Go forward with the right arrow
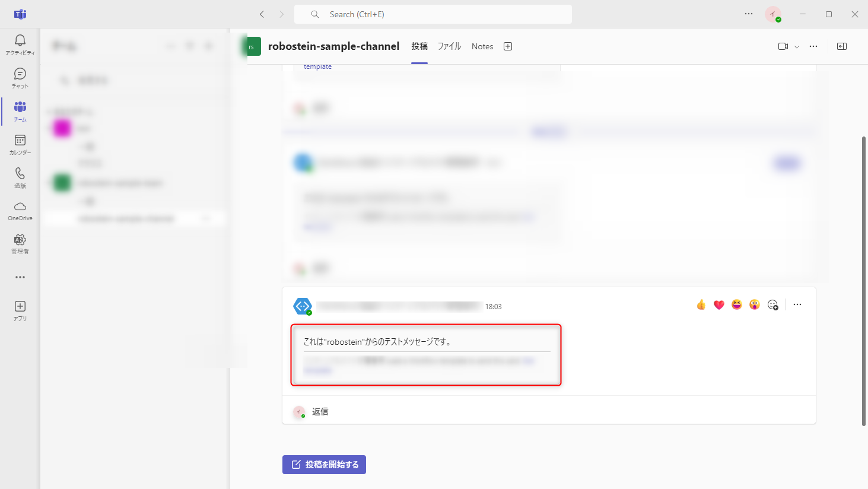The image size is (868, 489). pyautogui.click(x=282, y=14)
